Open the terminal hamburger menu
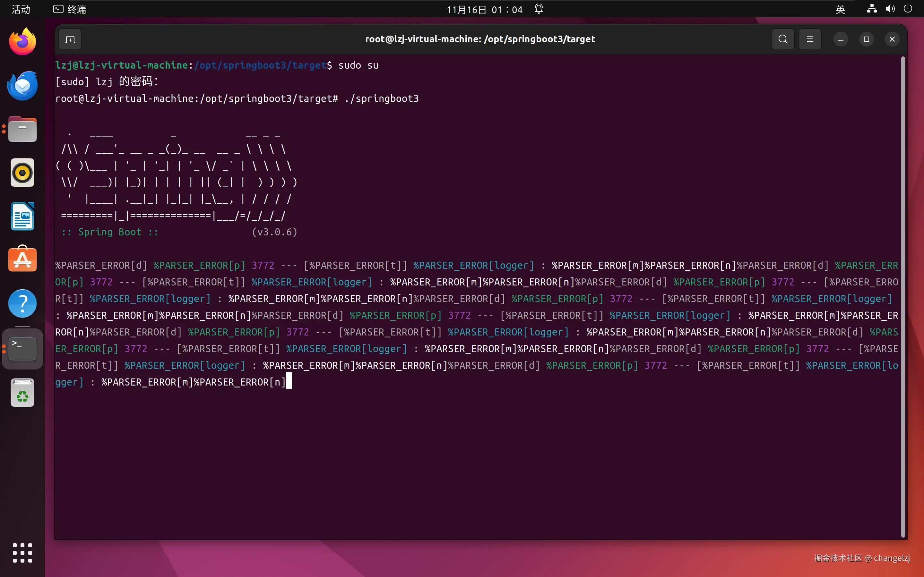Image resolution: width=924 pixels, height=577 pixels. coord(810,39)
